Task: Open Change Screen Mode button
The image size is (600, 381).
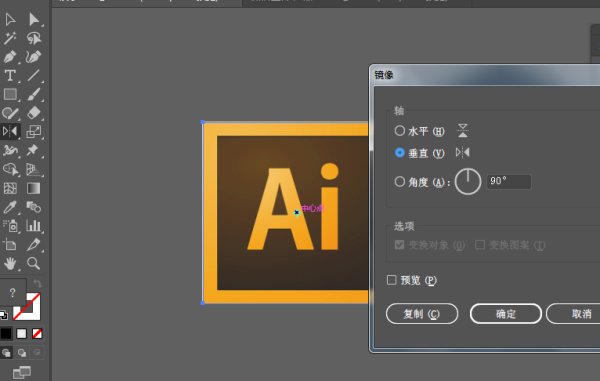Action: click(x=22, y=372)
